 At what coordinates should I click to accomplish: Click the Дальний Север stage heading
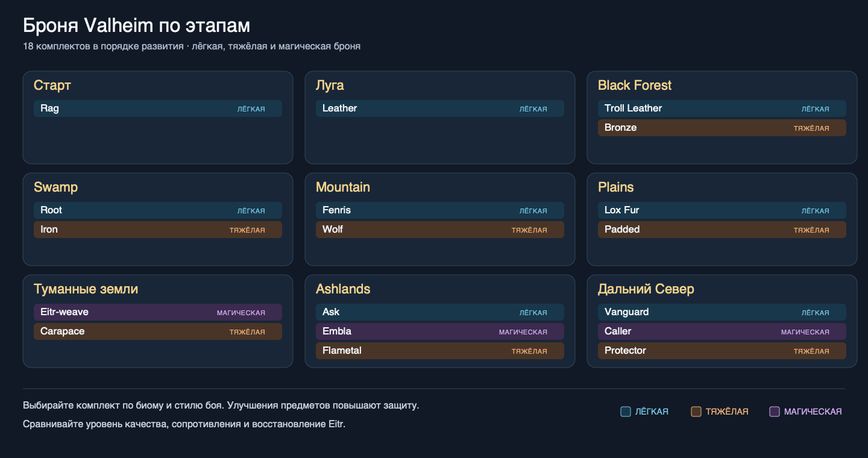[646, 289]
